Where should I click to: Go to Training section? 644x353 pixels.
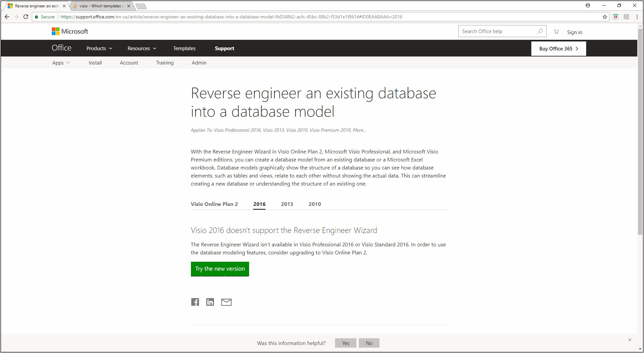(165, 63)
